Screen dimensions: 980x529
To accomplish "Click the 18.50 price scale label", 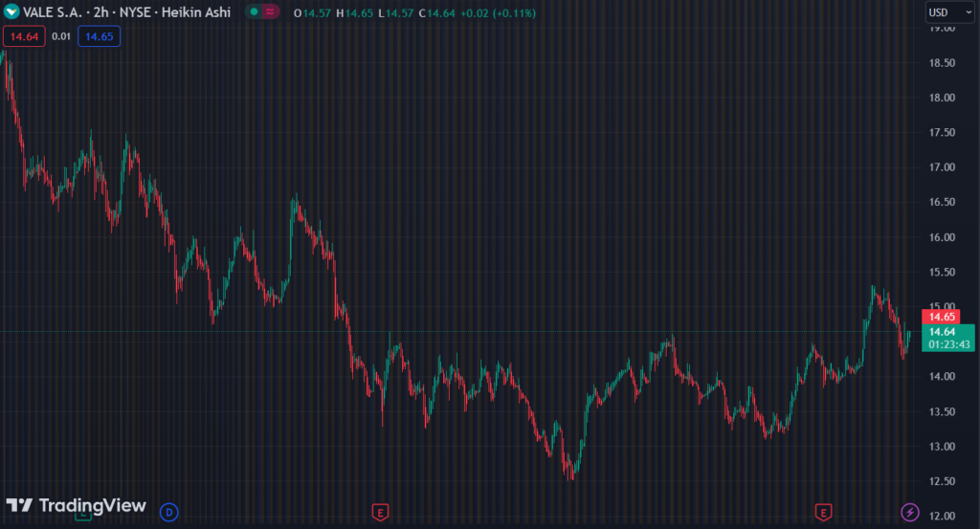I will click(x=942, y=63).
